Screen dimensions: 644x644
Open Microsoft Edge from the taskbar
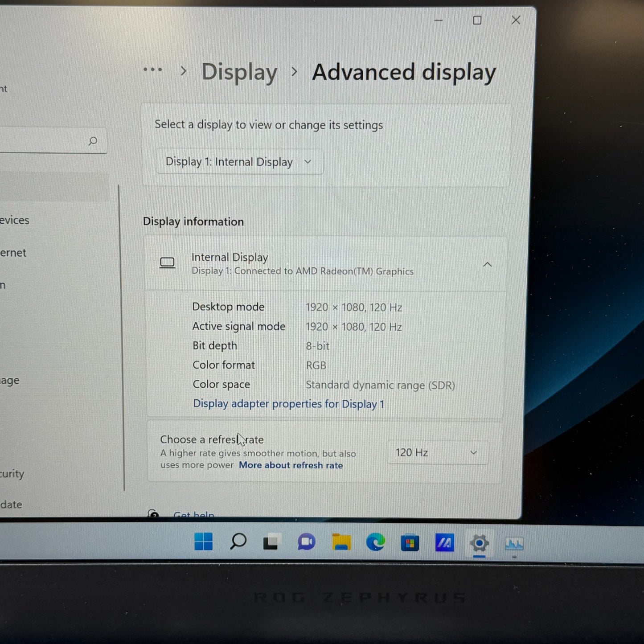[x=376, y=542]
